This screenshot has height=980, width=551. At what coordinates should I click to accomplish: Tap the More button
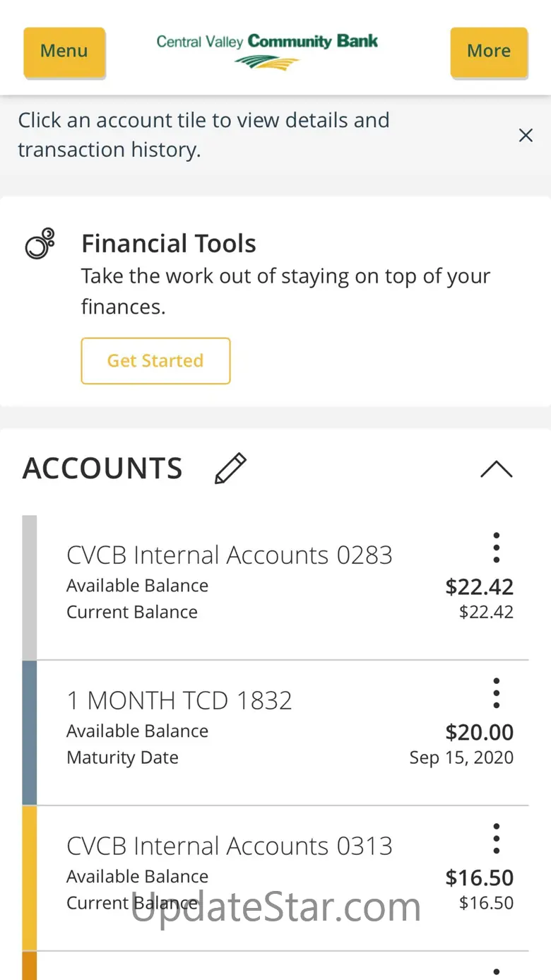[489, 52]
